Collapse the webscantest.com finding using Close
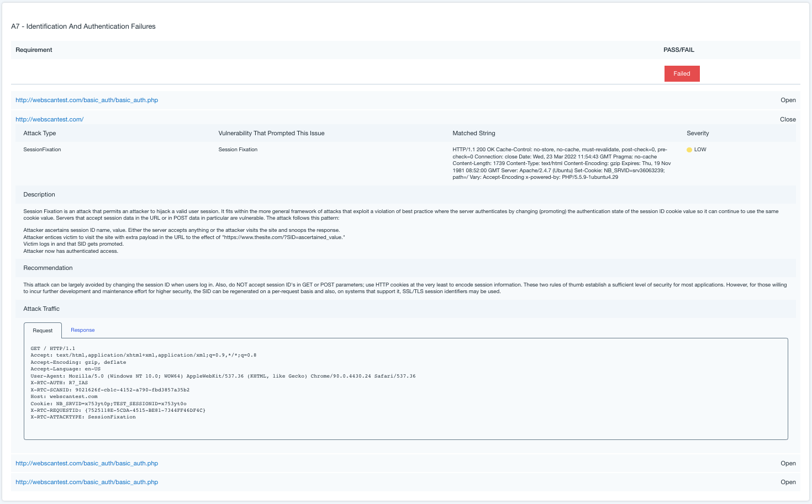This screenshot has width=812, height=504. [x=788, y=119]
